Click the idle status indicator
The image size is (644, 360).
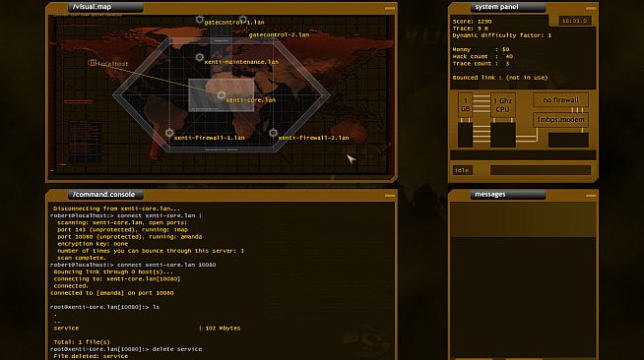click(x=463, y=170)
